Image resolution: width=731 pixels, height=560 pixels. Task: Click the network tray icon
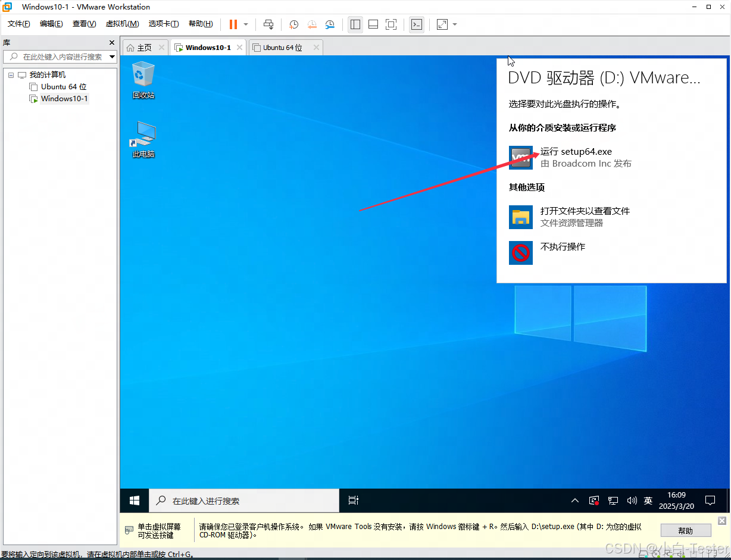pos(613,500)
